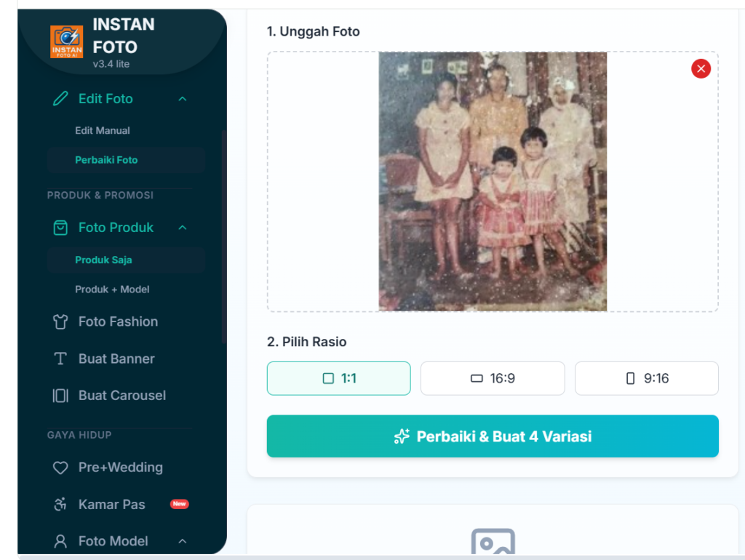Click the Kamar Pas icon
The image size is (745, 560).
(x=60, y=505)
